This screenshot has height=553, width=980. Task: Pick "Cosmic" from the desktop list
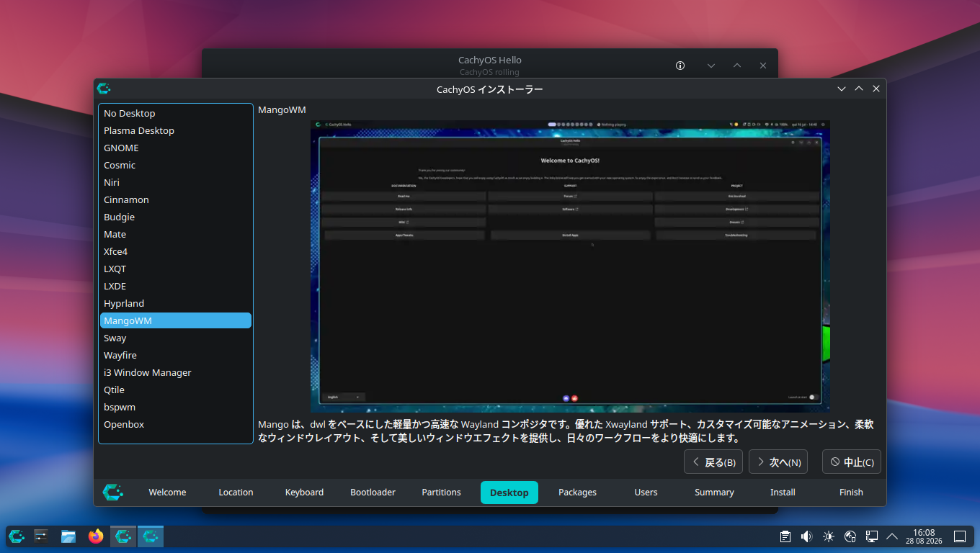(x=176, y=165)
